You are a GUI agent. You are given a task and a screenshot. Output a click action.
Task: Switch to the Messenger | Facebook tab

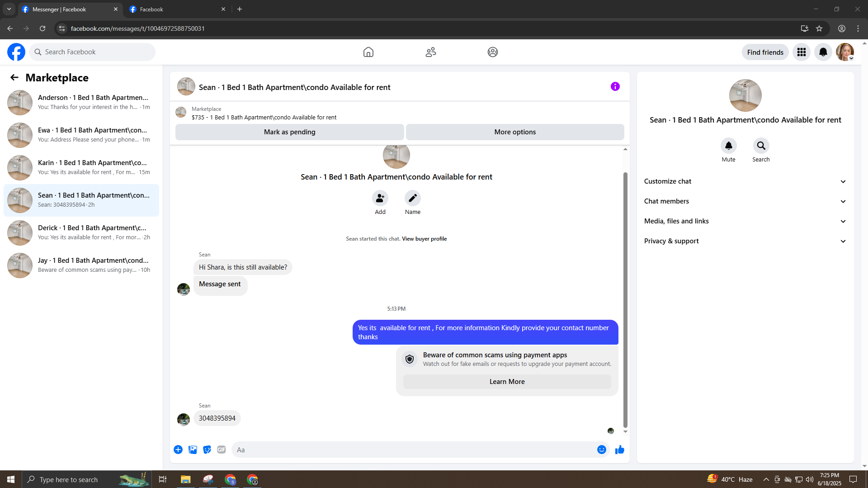70,9
